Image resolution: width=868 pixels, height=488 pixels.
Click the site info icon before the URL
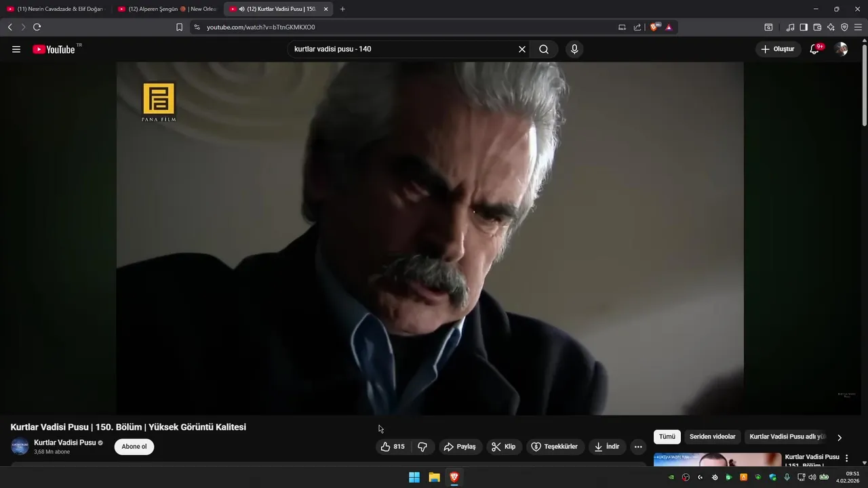197,27
